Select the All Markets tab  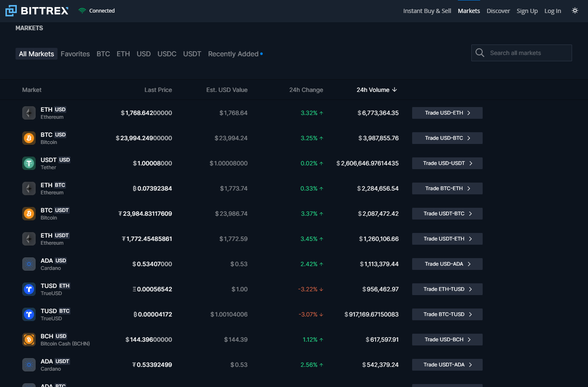tap(37, 54)
